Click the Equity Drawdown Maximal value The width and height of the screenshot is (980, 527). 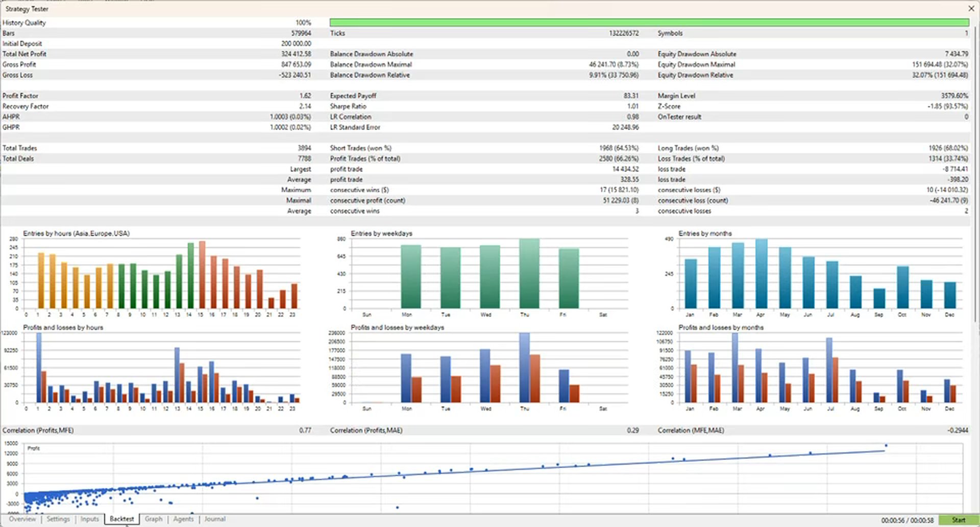pos(940,64)
